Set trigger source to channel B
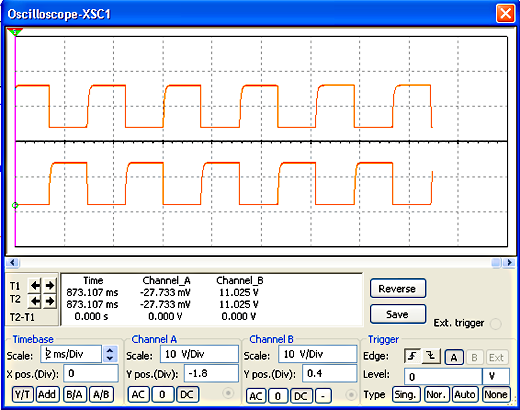The width and height of the screenshot is (520, 410). pyautogui.click(x=474, y=357)
